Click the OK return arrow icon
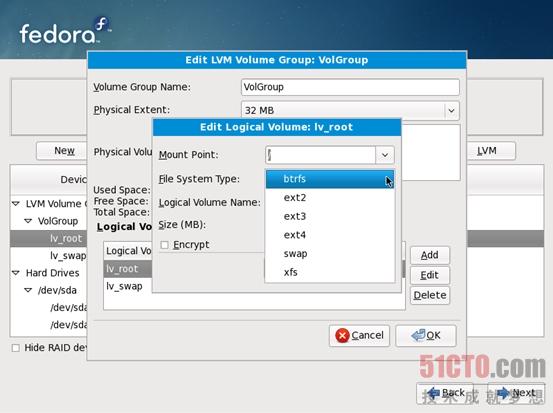Viewport: 553px width, 413px height. [418, 335]
